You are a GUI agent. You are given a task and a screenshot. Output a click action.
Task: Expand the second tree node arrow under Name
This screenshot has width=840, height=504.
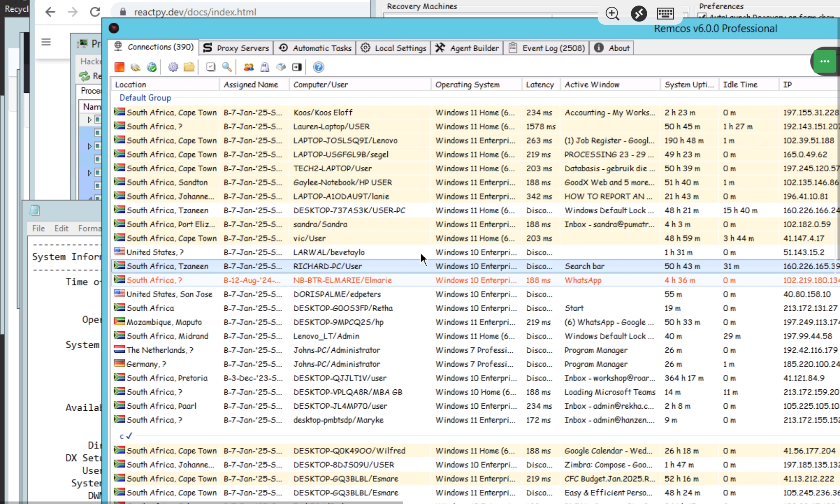[x=89, y=146]
